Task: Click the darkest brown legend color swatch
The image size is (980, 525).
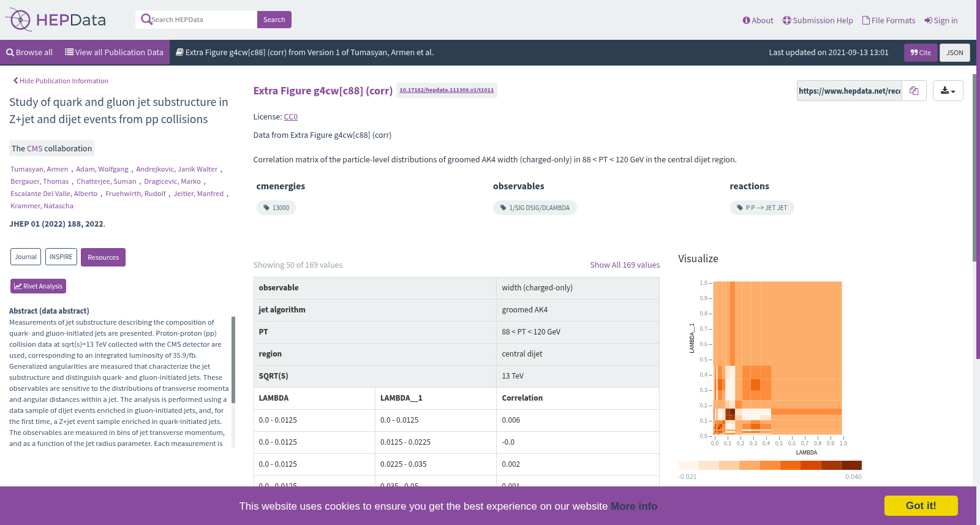Action: coord(851,465)
